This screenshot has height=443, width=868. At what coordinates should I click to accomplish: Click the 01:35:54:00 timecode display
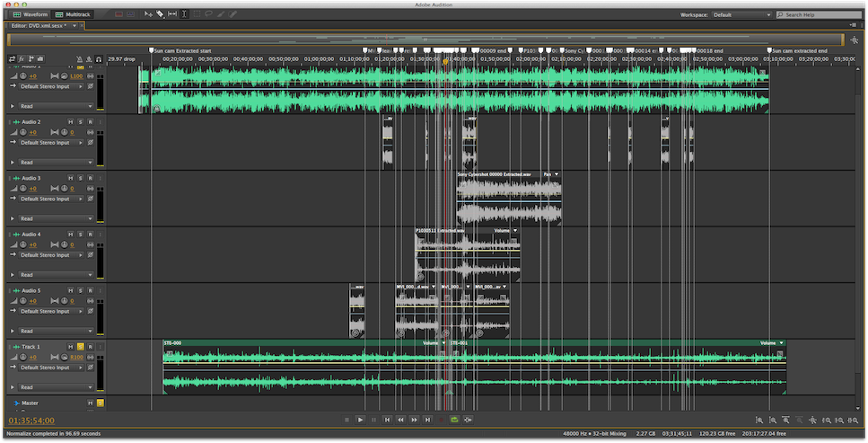pos(31,421)
